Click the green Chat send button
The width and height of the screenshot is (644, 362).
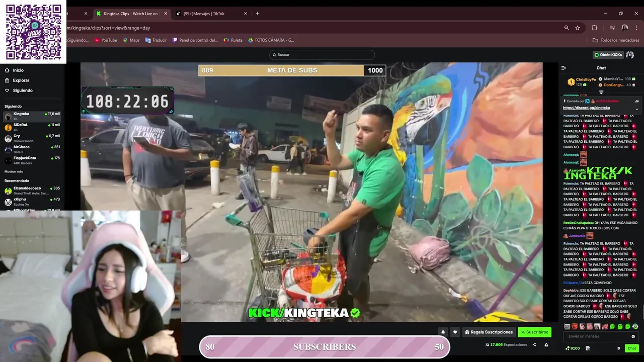pos(631,348)
